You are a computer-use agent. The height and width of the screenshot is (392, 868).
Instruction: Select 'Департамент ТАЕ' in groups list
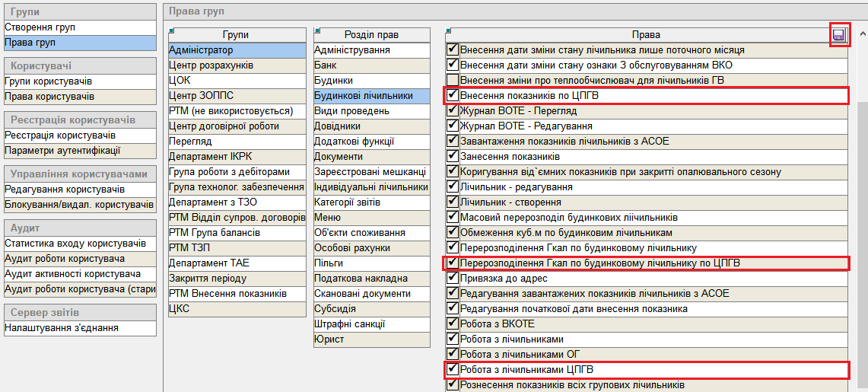[209, 263]
